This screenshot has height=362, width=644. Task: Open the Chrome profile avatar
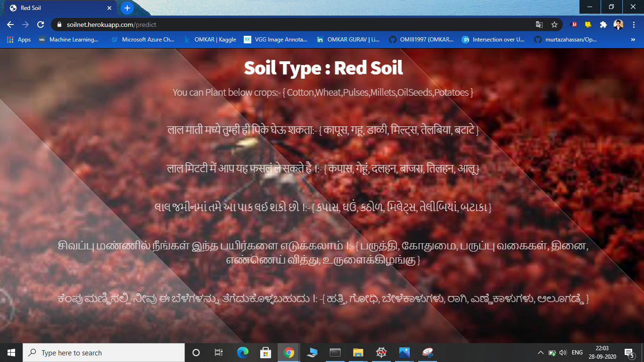618,25
